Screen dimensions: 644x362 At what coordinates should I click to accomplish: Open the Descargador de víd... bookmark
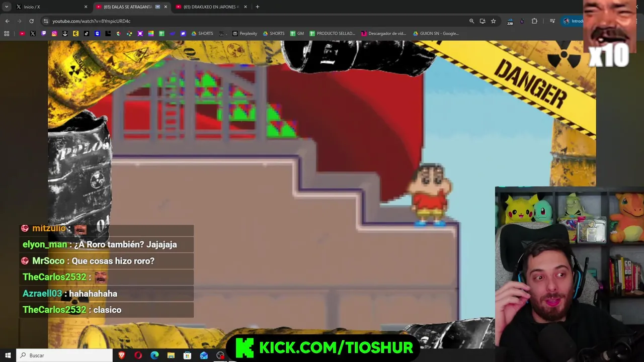(383, 34)
